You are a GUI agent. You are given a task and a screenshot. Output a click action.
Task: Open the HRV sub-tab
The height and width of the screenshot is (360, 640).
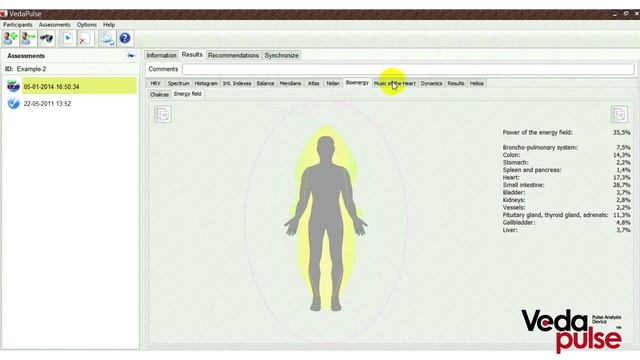[155, 83]
